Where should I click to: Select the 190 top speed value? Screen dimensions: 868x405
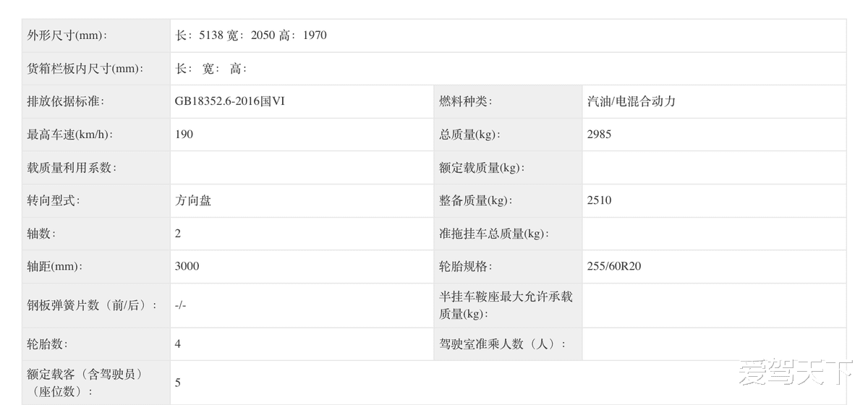184,135
